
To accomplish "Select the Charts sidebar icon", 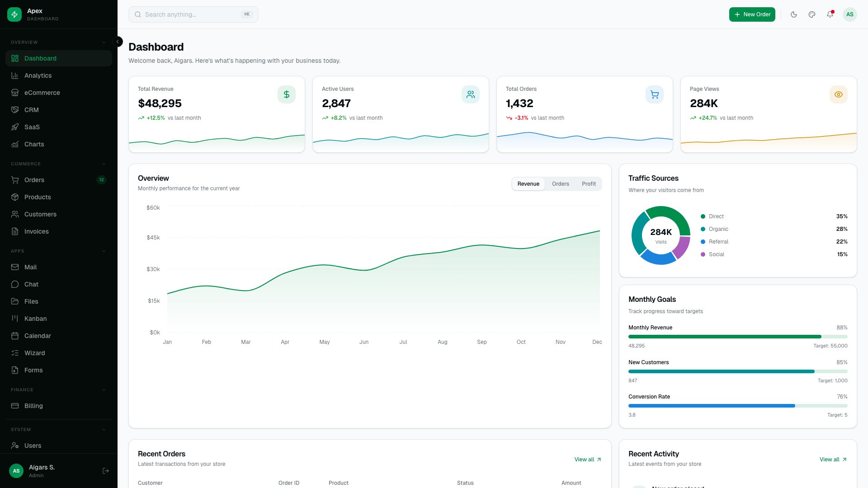I will click(15, 144).
